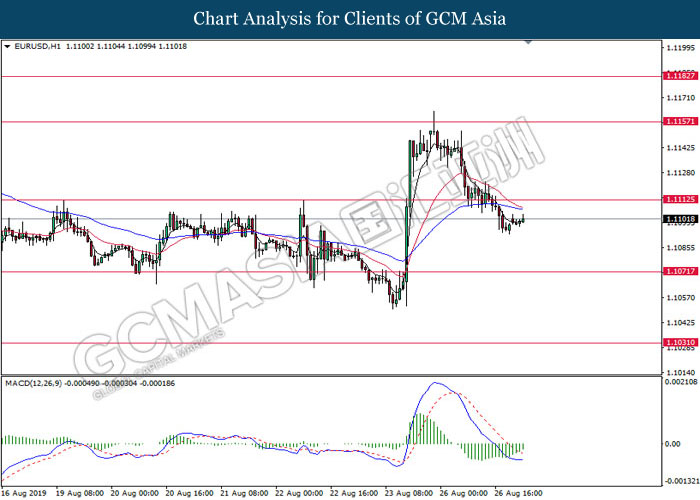700x500 pixels.
Task: Select the 1.10310 support price label
Action: [x=681, y=343]
